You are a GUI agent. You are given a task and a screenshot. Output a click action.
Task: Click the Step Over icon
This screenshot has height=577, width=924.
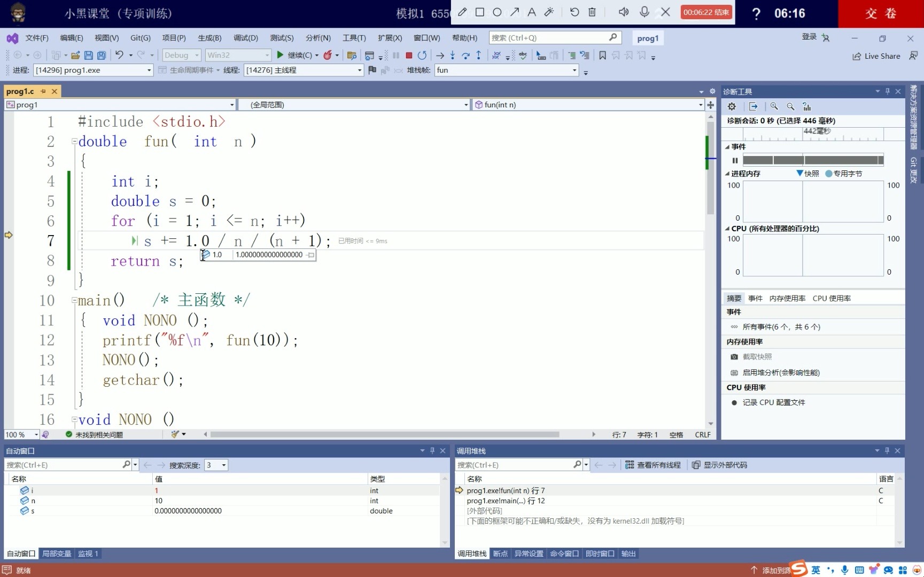pos(465,55)
